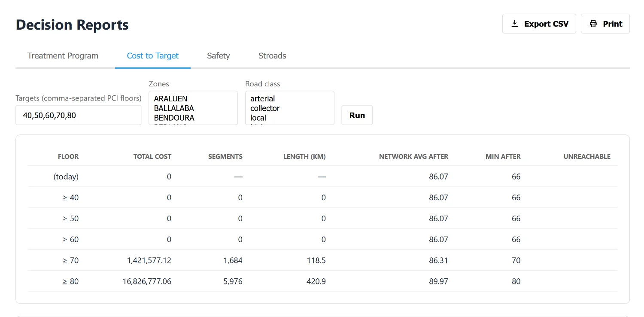Click min after value 70
The image size is (644, 317).
(x=516, y=260)
